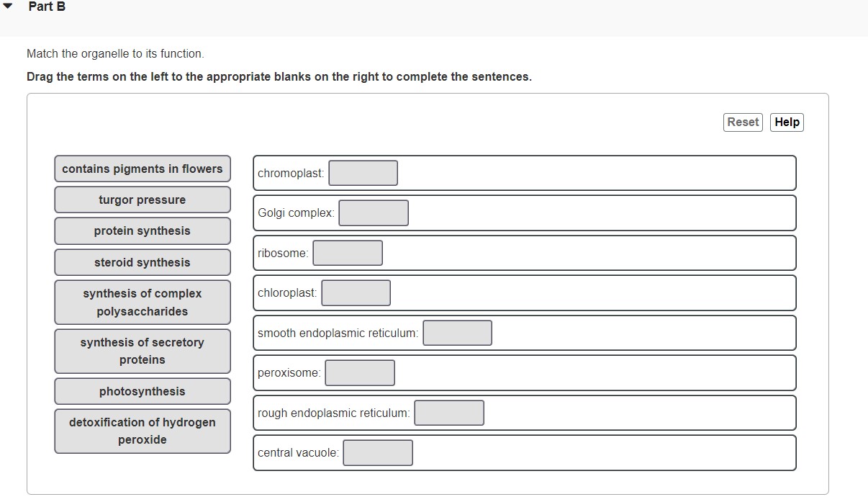Click the Reset button
868x502 pixels.
[x=743, y=122]
